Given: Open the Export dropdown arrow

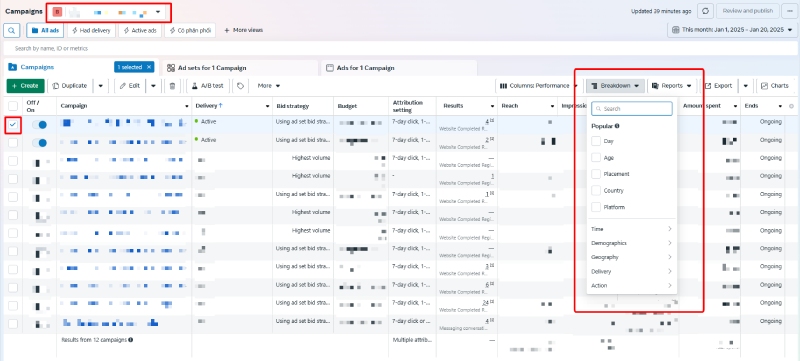Looking at the screenshot, I should (x=745, y=86).
